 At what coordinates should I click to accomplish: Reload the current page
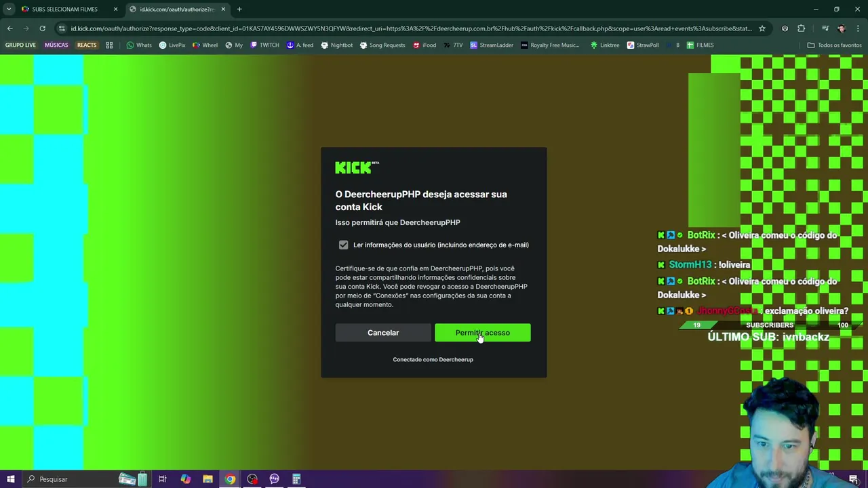(x=42, y=28)
